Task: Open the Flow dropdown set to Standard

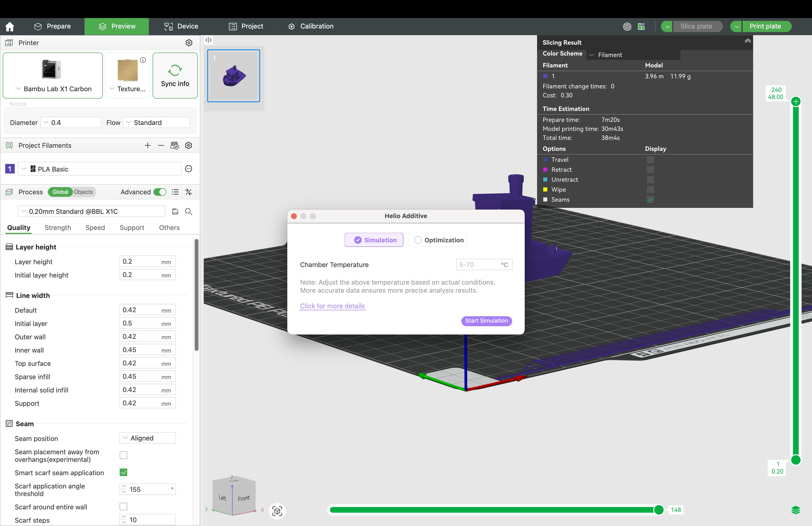Action: (156, 122)
